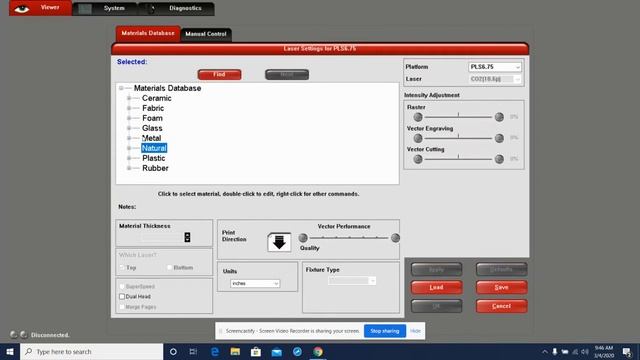Open the Units inches dropdown
This screenshot has width=640, height=360.
[x=255, y=283]
